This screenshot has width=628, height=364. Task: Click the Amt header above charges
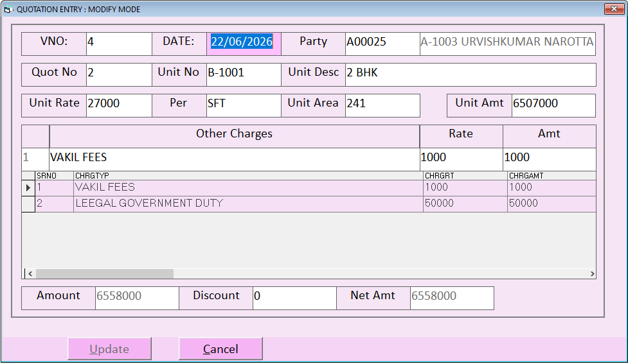coord(550,136)
